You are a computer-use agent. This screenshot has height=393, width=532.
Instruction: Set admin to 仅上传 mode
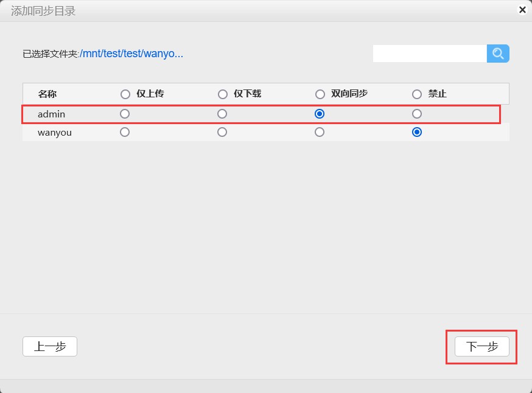point(125,114)
